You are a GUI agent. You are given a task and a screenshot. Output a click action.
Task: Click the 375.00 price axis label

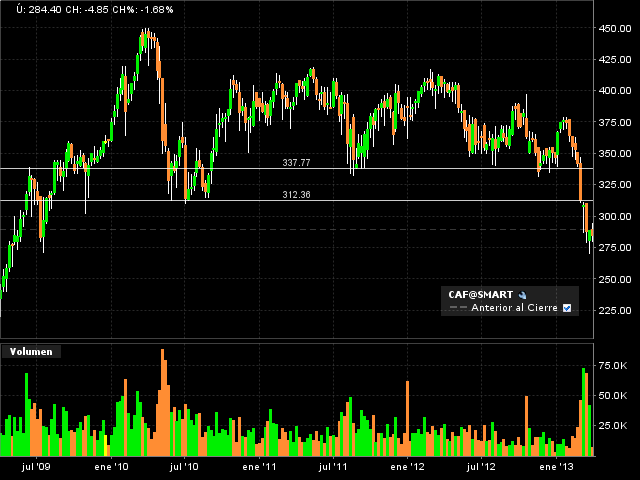[615, 122]
